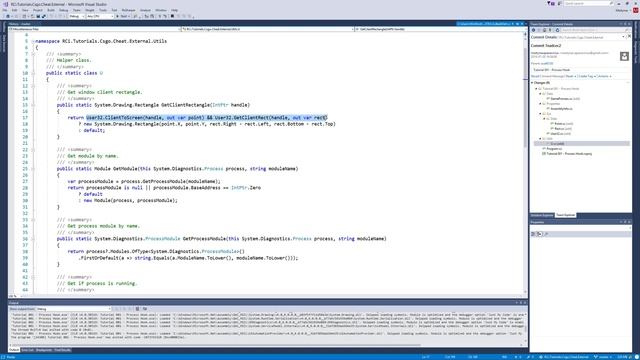Viewport: 640px width, 360px height.
Task: Click the GetClientRectangle method name in code
Action: click(185, 105)
